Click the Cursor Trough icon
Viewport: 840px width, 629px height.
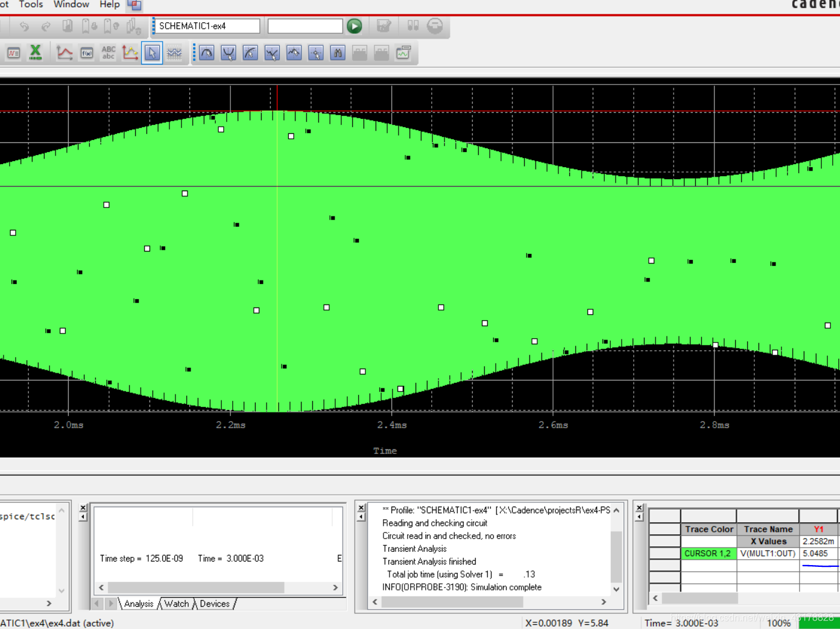[x=229, y=53]
